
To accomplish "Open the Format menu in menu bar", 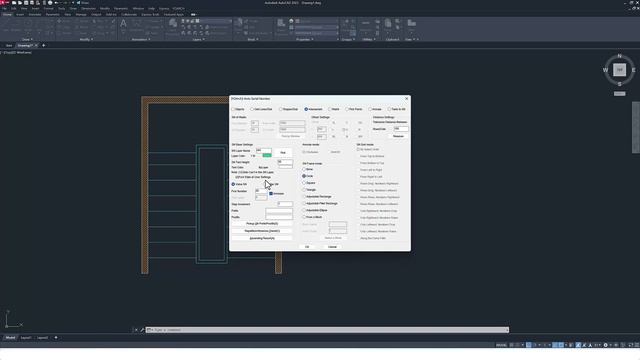I will (48, 8).
